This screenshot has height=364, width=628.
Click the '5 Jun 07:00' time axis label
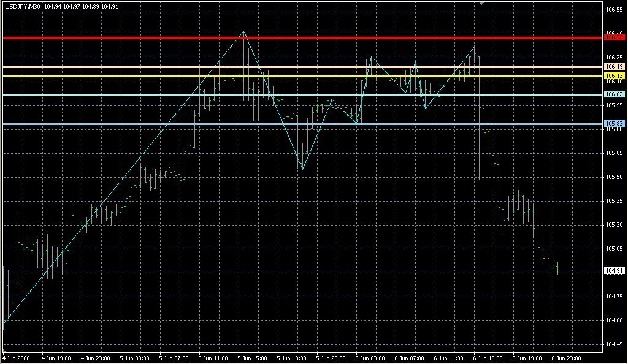pyautogui.click(x=173, y=357)
